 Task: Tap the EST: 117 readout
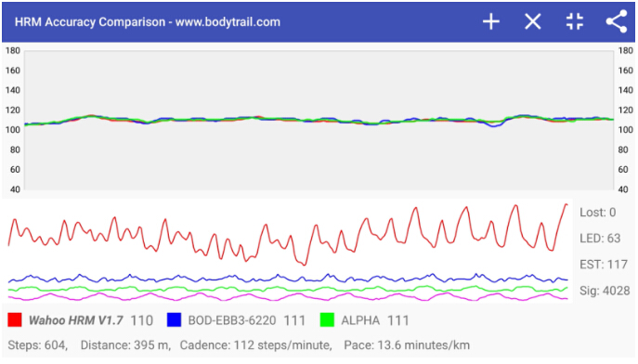pyautogui.click(x=604, y=265)
